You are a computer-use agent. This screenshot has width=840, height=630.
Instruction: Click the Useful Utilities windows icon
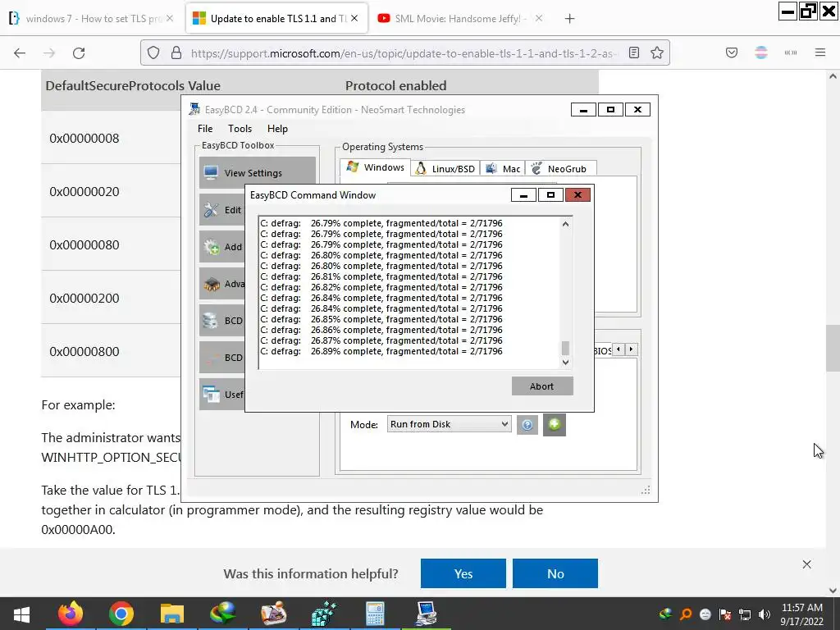pyautogui.click(x=211, y=395)
